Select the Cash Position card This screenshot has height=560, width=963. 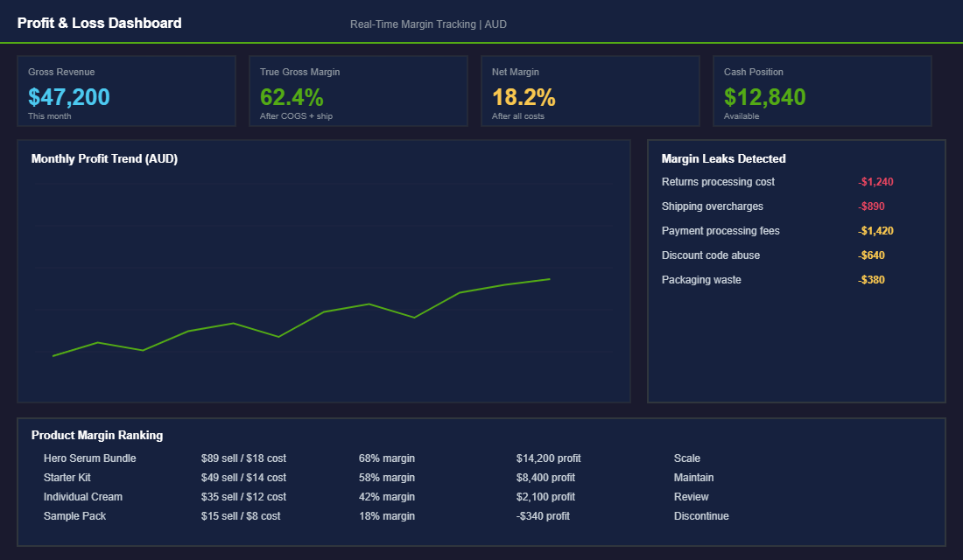pos(821,90)
